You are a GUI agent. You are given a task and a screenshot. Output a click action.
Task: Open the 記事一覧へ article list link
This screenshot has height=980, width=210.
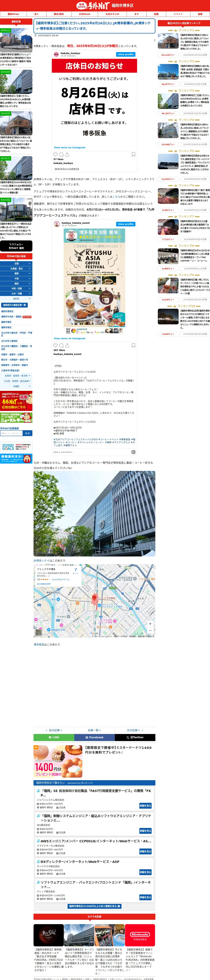94,730
